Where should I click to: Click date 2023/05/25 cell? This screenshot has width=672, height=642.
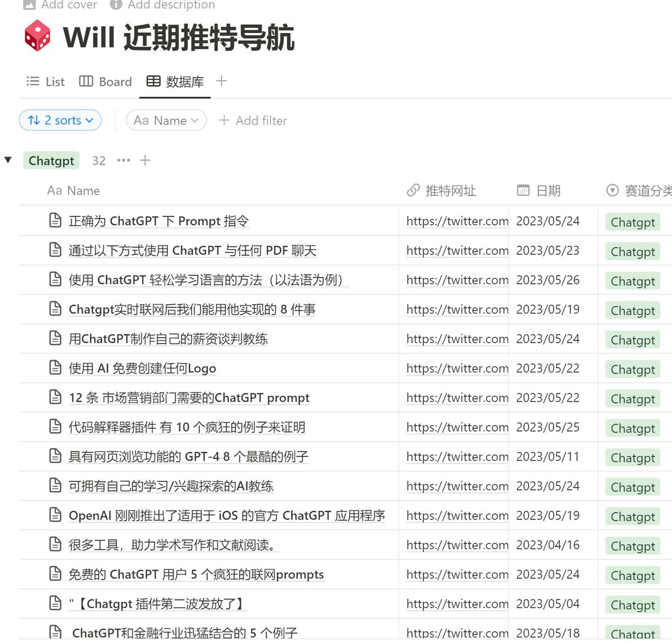[548, 427]
